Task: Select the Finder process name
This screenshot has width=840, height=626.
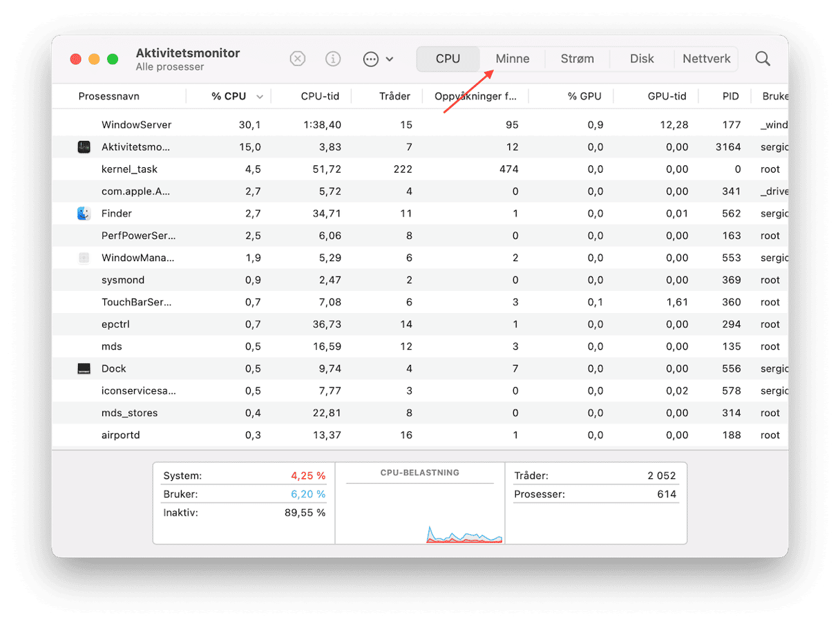Action: pos(117,214)
